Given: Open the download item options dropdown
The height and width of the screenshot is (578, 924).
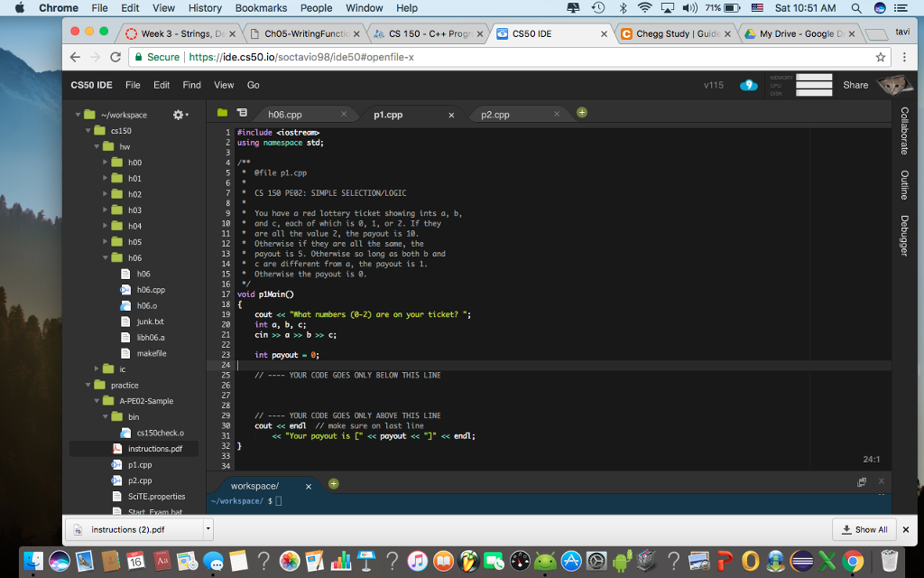Looking at the screenshot, I should pos(208,529).
